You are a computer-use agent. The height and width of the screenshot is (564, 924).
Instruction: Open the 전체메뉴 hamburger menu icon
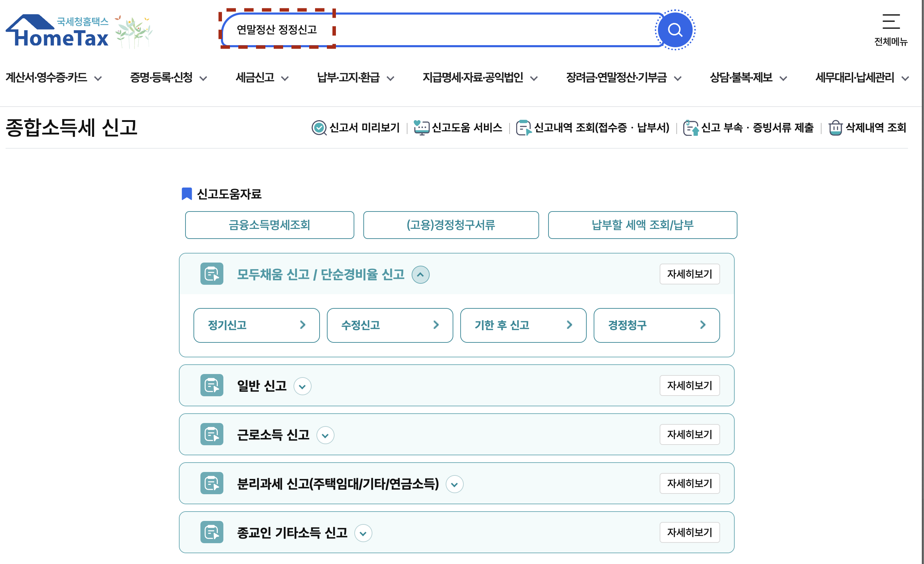[x=891, y=22]
